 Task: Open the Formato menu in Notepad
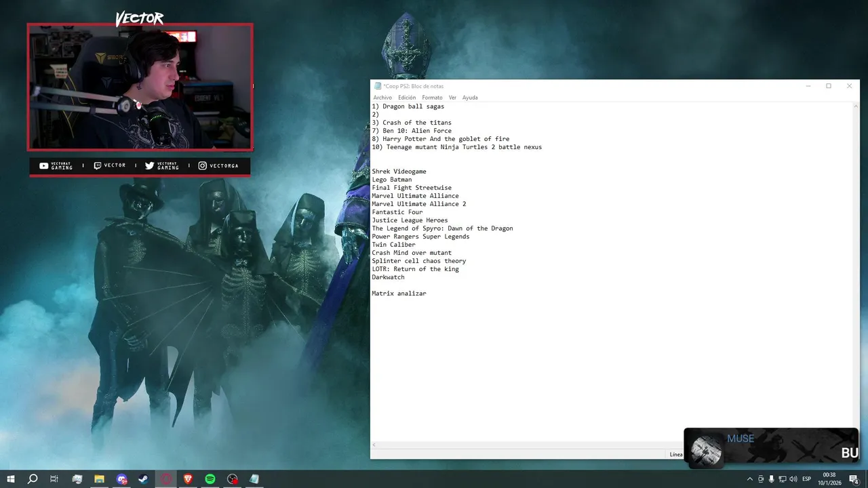click(432, 98)
